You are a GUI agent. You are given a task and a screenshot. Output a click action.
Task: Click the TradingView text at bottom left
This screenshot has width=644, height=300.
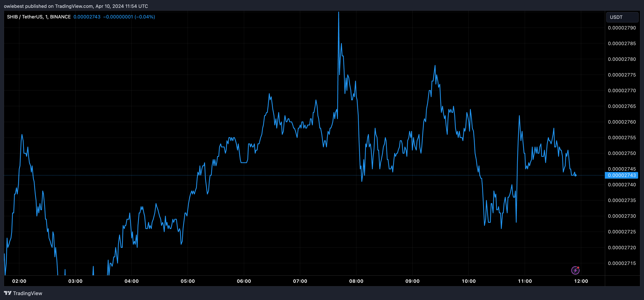(27, 293)
